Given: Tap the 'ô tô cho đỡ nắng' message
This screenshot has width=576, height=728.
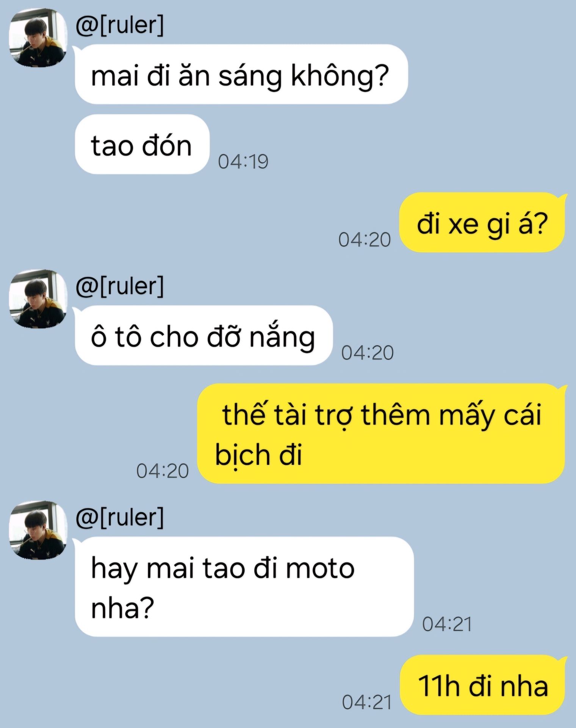Looking at the screenshot, I should [x=203, y=336].
